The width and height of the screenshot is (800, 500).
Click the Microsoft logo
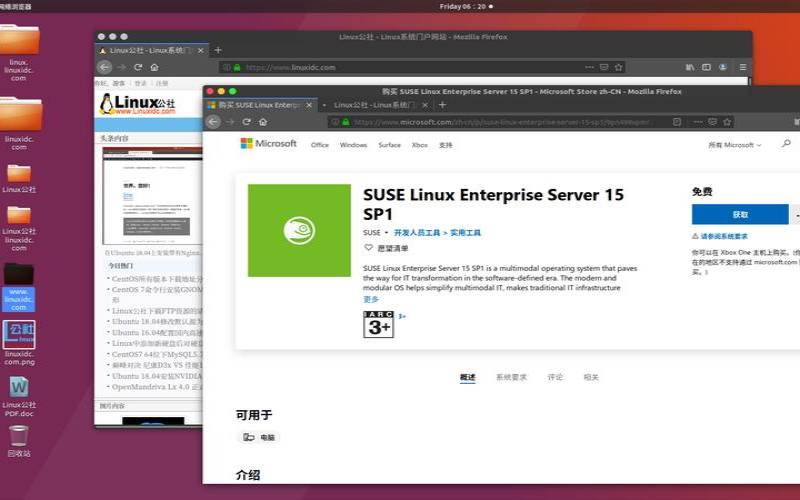click(x=268, y=144)
